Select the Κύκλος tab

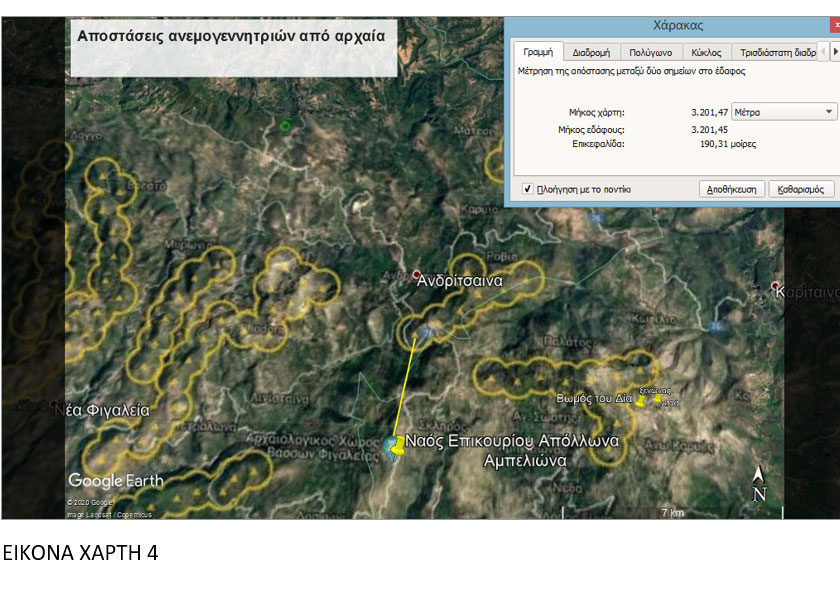706,52
